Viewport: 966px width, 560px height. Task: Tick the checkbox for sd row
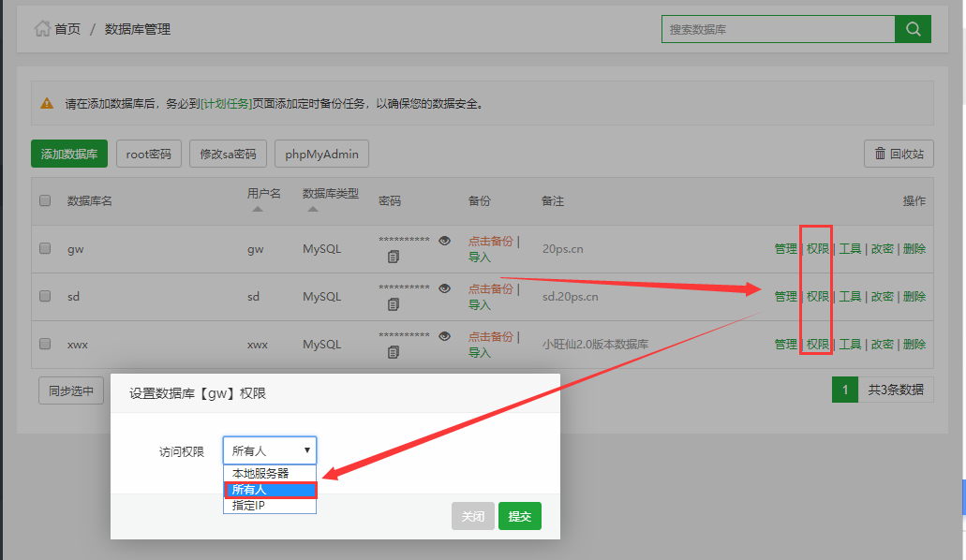click(x=45, y=296)
